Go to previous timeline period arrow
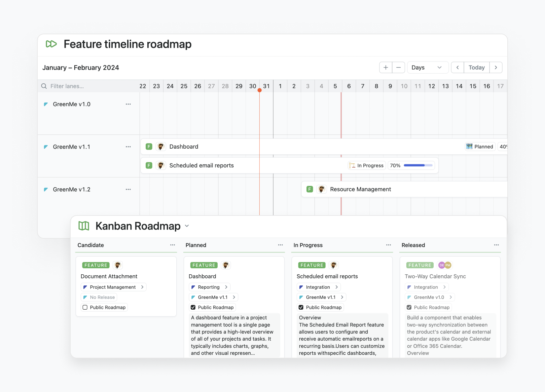The image size is (545, 392). [457, 68]
